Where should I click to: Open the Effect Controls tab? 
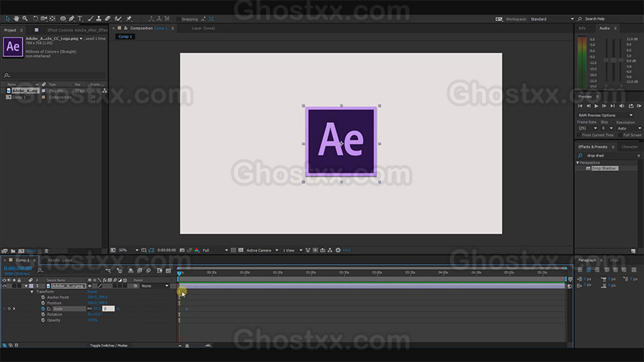point(78,30)
